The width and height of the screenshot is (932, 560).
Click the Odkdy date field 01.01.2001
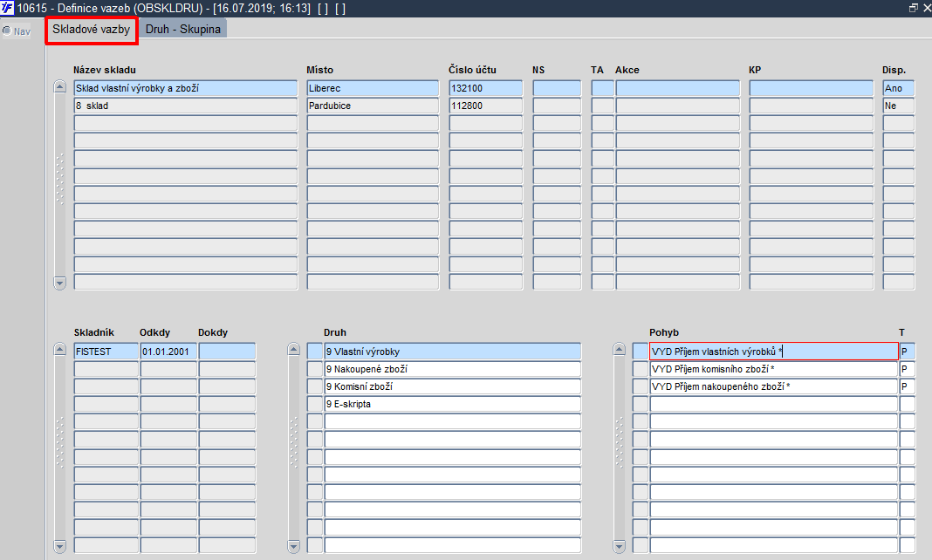[x=168, y=352]
